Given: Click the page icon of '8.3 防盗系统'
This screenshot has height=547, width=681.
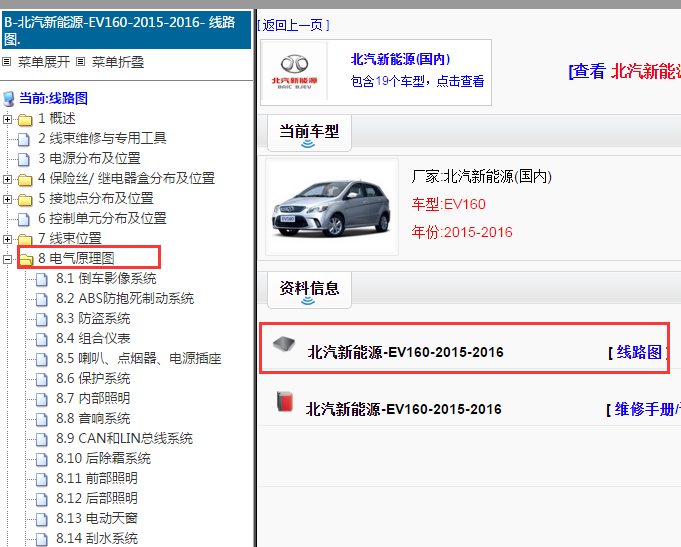Looking at the screenshot, I should (42, 319).
